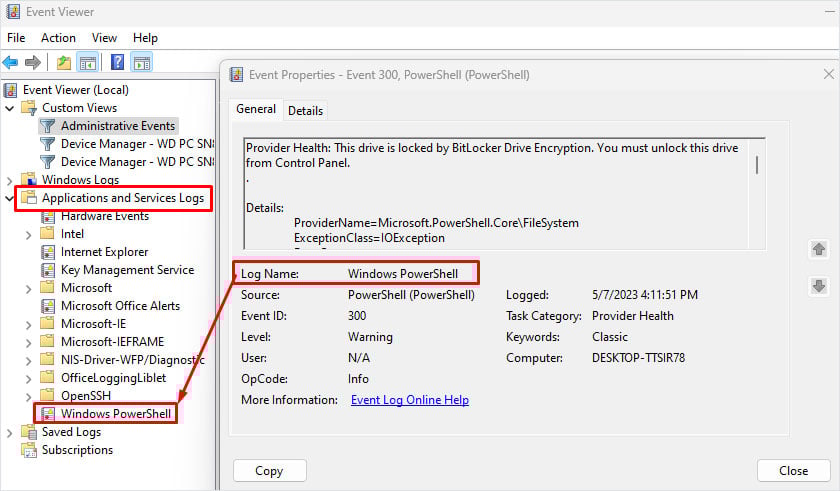Click the Hardware Events log icon
Image resolution: width=840 pixels, height=491 pixels.
(48, 217)
